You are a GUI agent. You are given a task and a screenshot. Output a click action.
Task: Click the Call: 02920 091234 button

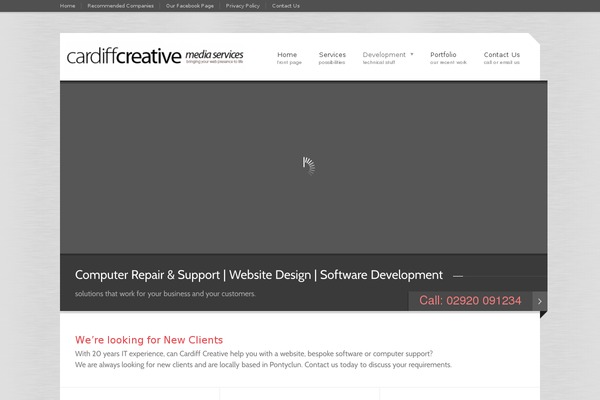[x=470, y=301]
